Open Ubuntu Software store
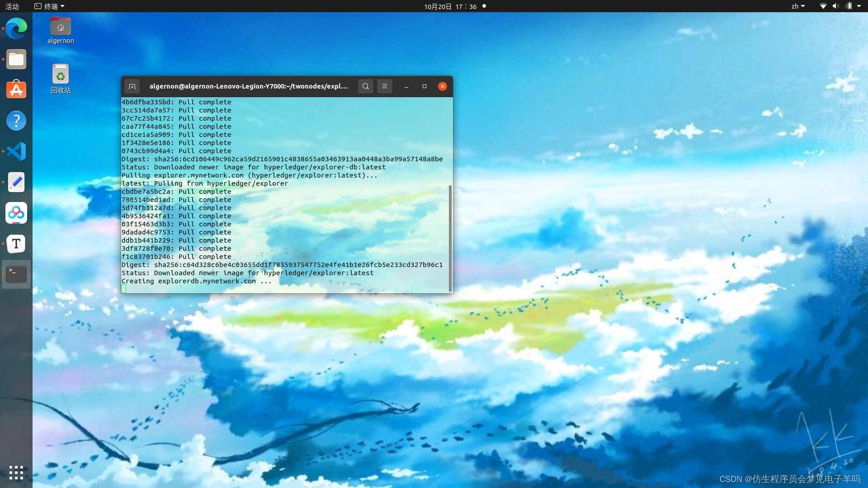Viewport: 868px width, 488px height. [x=16, y=90]
